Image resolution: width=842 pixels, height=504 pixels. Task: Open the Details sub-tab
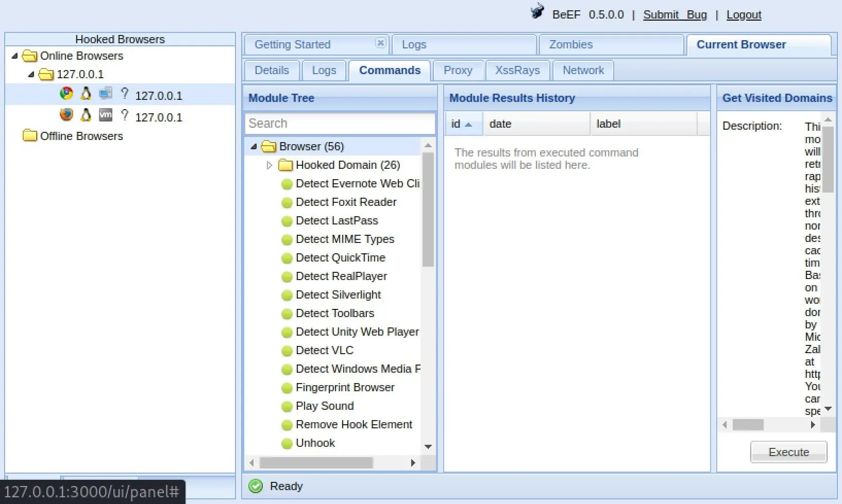[x=272, y=71]
